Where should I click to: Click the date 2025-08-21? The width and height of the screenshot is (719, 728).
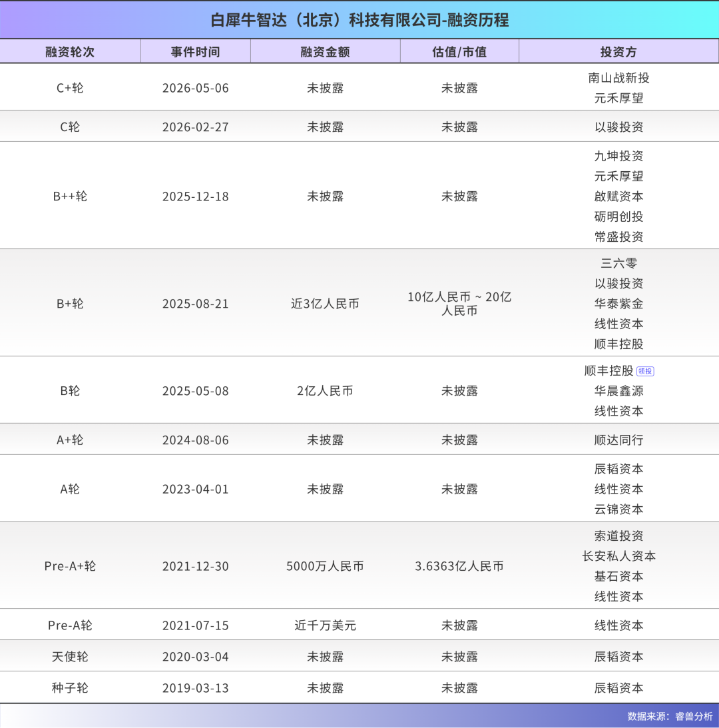[x=196, y=304]
